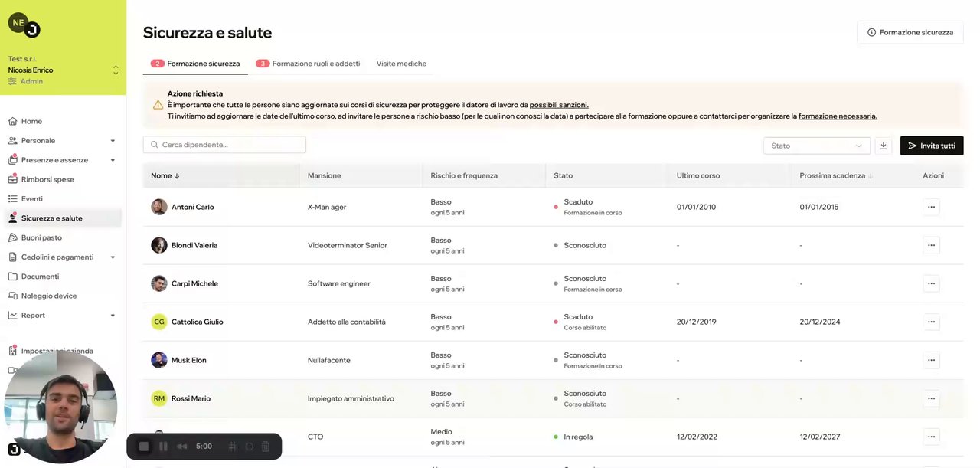Click the Impiegato amministrativo cell
This screenshot has width=980, height=468.
(x=351, y=398)
